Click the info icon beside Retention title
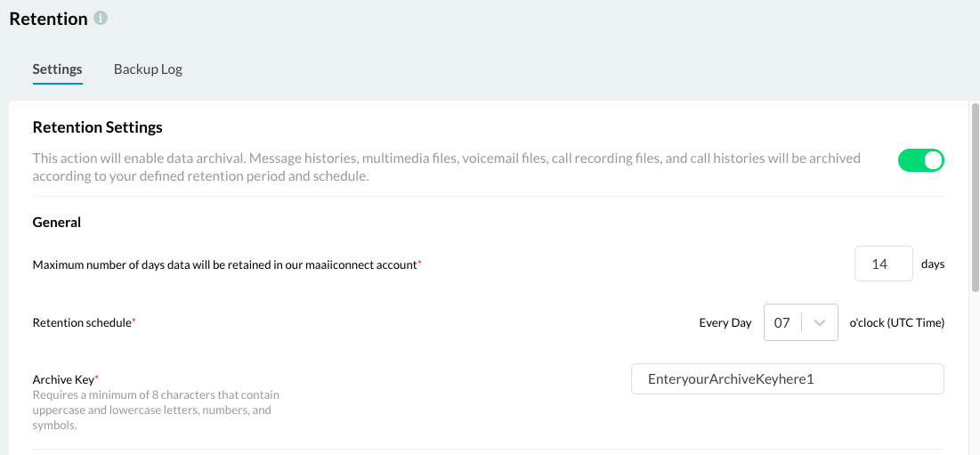Screen dimensions: 980x455 coord(101,18)
